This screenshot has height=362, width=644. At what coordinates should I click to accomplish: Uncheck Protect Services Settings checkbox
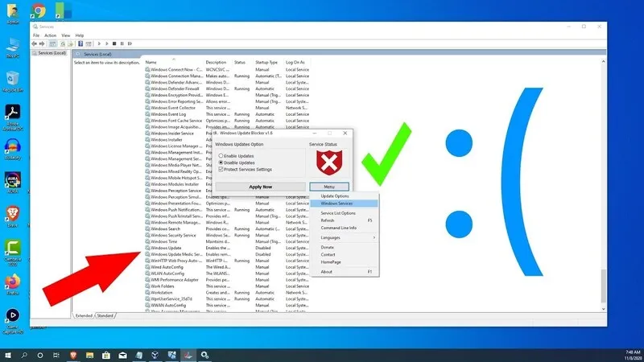pos(221,170)
